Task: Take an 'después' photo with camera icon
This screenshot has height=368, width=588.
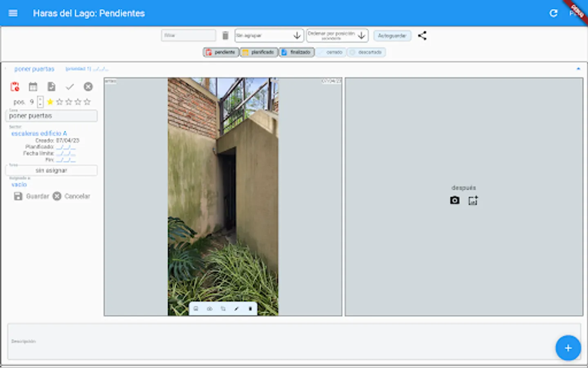Action: tap(454, 200)
